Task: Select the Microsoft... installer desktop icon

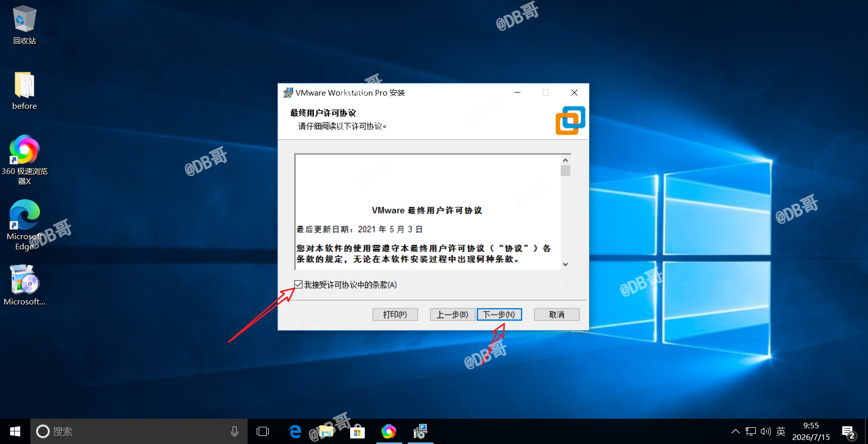Action: [x=24, y=285]
